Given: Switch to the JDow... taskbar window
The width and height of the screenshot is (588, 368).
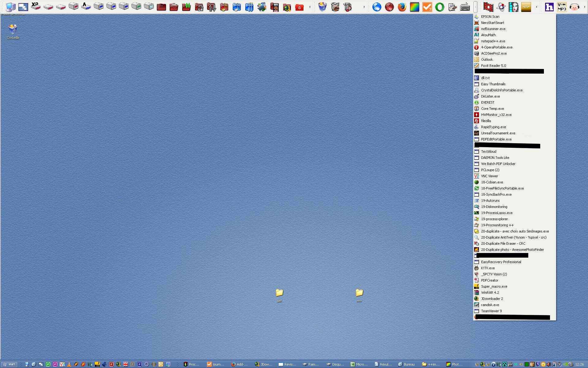Looking at the screenshot, I should (x=264, y=364).
